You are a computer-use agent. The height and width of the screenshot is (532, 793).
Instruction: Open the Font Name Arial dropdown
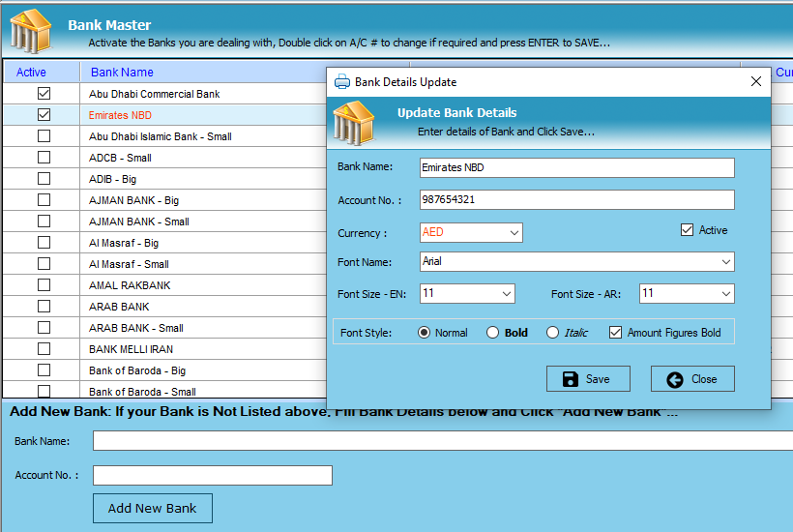click(576, 262)
